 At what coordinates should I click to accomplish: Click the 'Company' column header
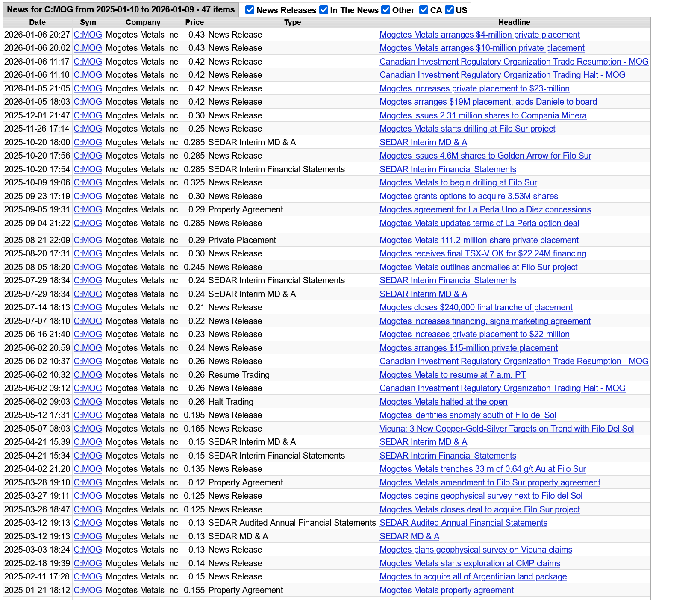(143, 22)
